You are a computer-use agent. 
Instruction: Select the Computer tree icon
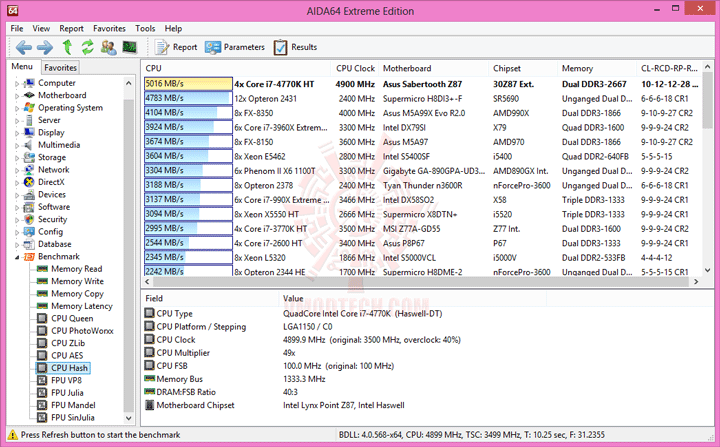(29, 83)
